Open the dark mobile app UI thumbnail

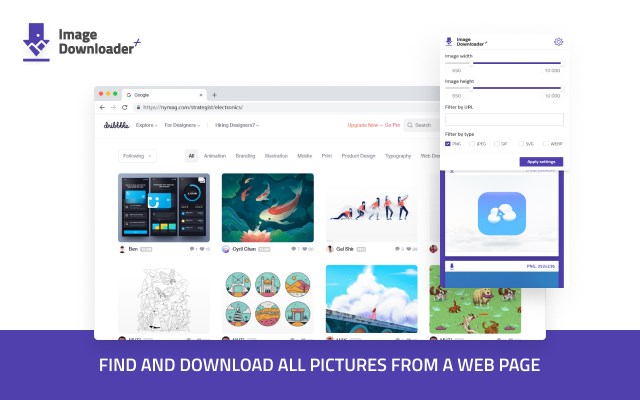pyautogui.click(x=164, y=208)
